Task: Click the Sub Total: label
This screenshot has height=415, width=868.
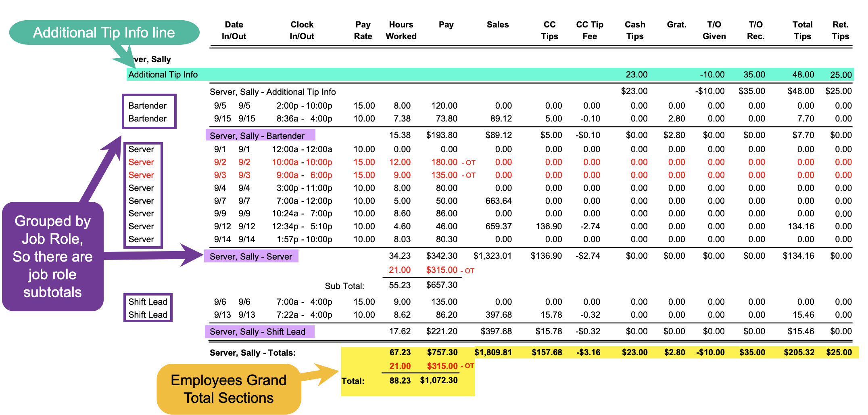Action: click(x=344, y=286)
